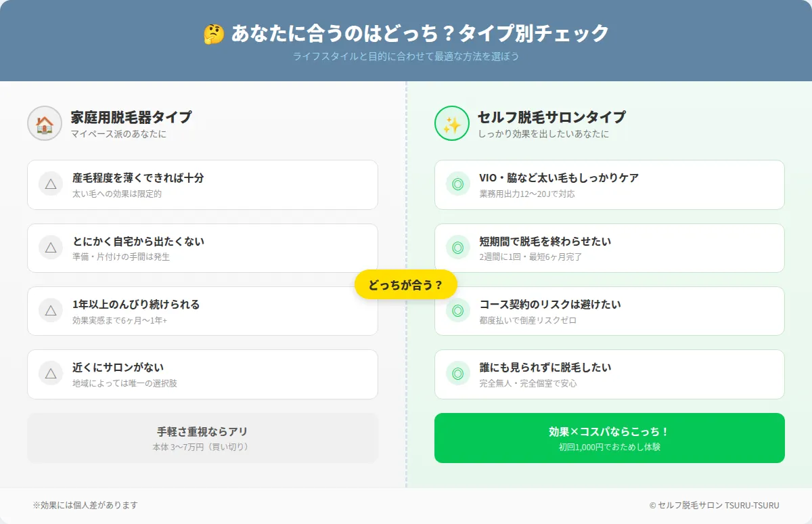Screen dimensions: 812x524
Task: Click subtitle 準備・片付けの手間は発生
Action: [x=121, y=257]
